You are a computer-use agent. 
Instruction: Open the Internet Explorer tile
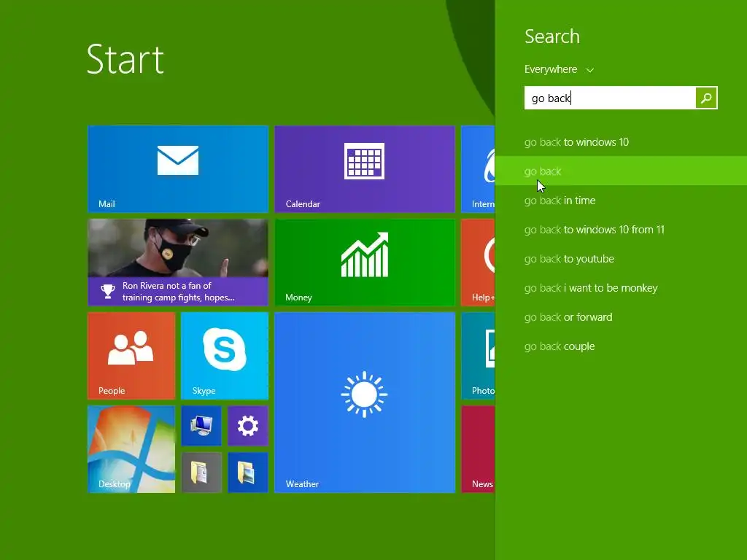pyautogui.click(x=478, y=168)
